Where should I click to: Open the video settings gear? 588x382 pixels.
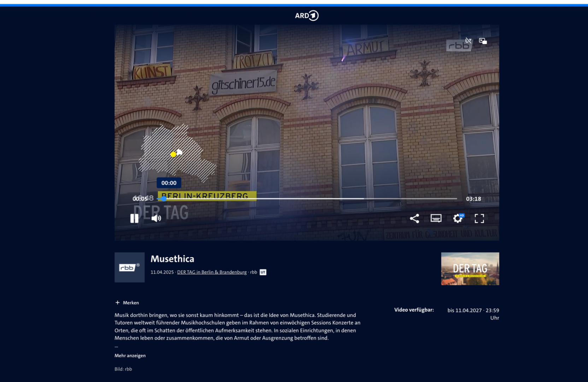[458, 218]
